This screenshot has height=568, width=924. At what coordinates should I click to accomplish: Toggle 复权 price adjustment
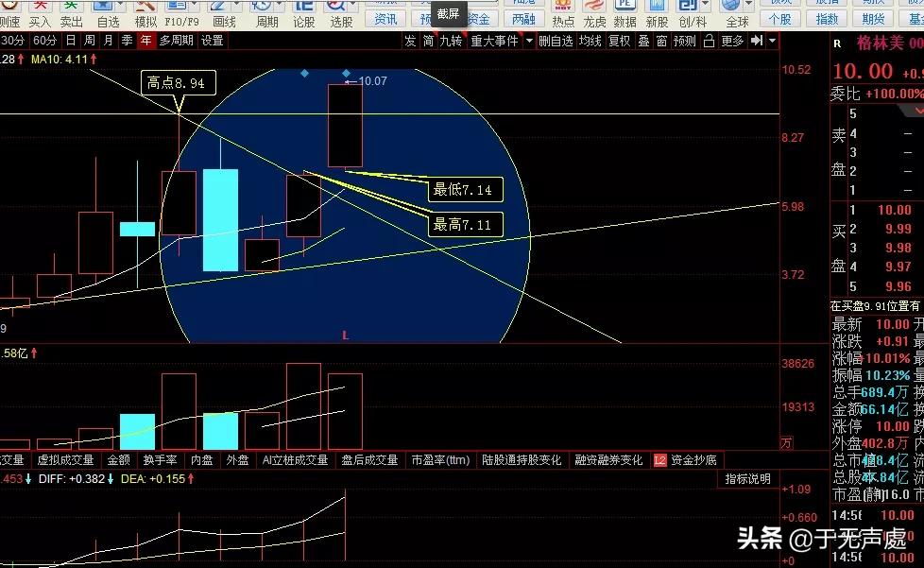coord(619,41)
